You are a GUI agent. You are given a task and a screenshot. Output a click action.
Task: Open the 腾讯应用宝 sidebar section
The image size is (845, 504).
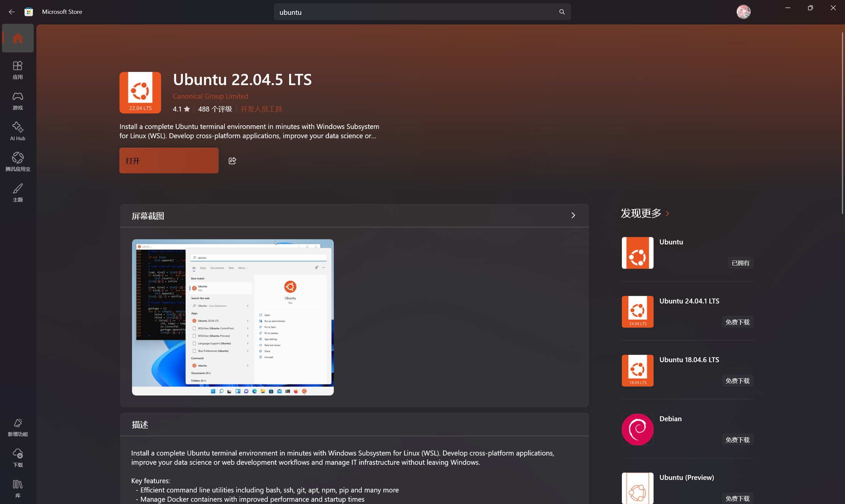click(18, 161)
